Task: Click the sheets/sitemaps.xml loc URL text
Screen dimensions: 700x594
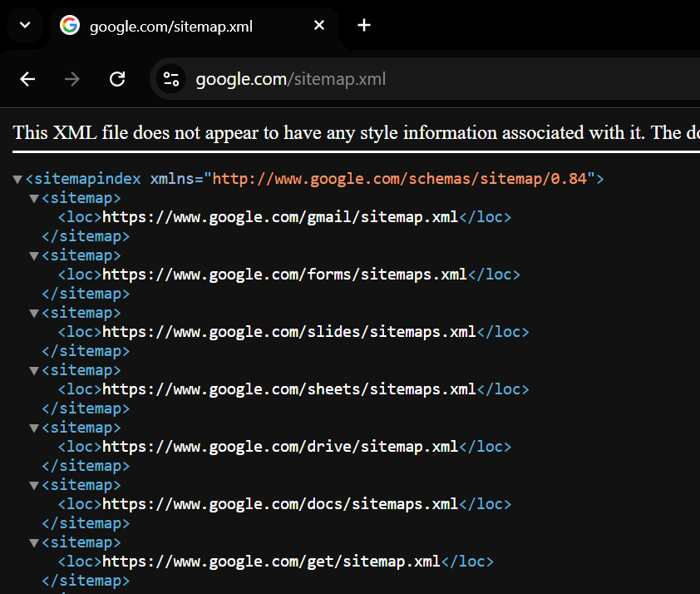Action: point(289,389)
